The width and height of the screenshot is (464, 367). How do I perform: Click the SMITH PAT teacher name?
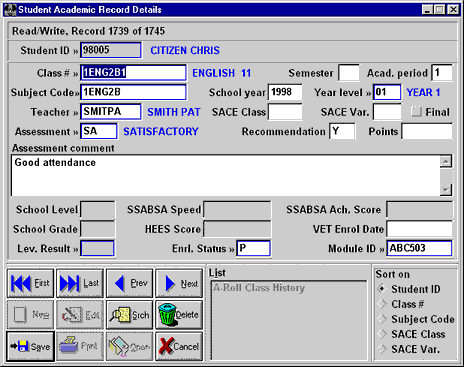coord(174,112)
